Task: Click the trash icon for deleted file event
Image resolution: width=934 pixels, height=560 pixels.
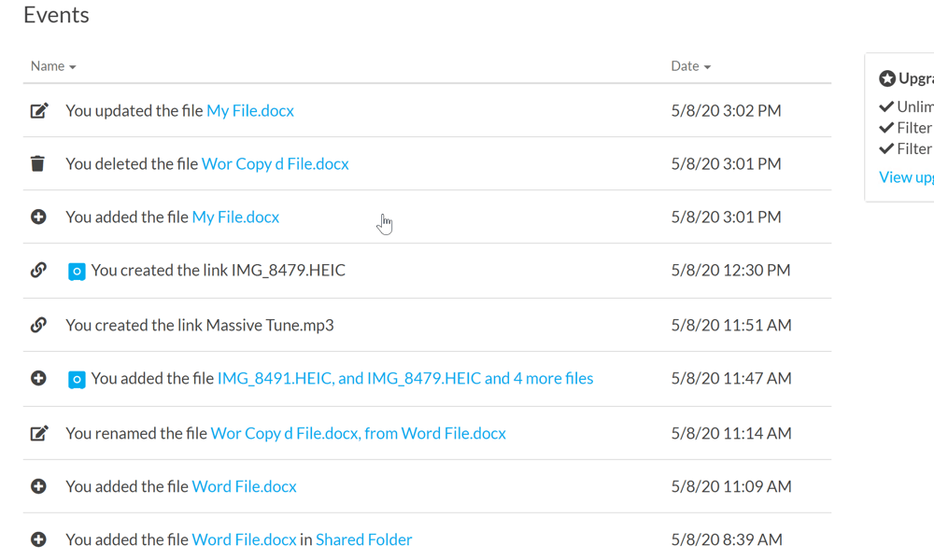Action: click(x=37, y=163)
